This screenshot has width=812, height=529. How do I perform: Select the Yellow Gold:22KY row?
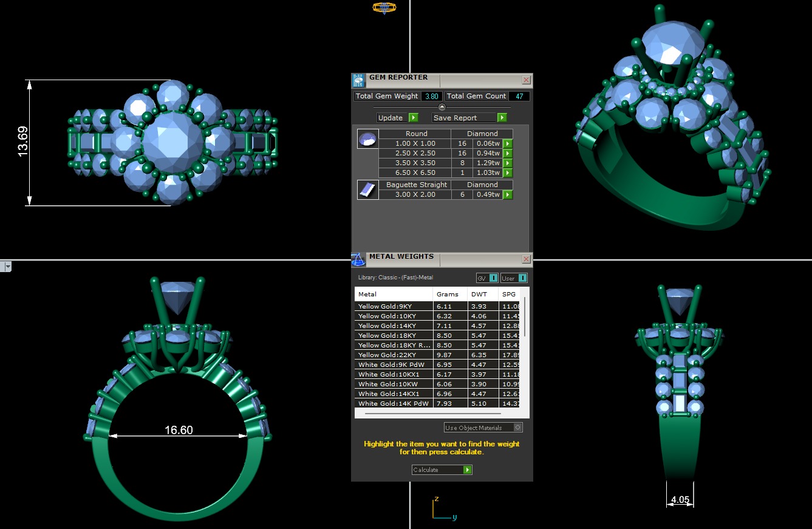click(437, 355)
